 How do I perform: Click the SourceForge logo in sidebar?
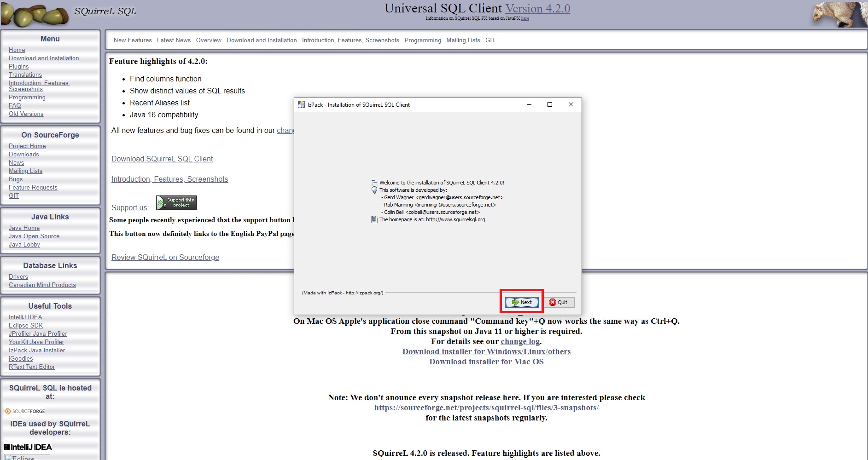coord(25,411)
